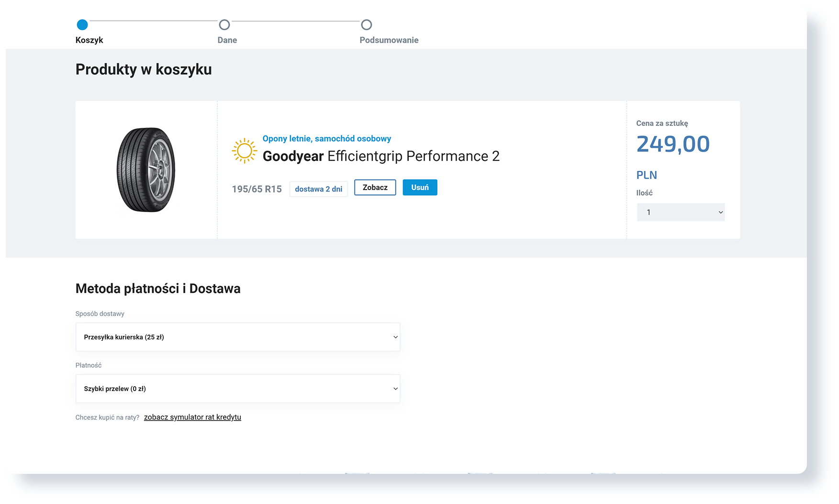
Task: Click the Opony letnie, samochód osobowy category
Action: (327, 138)
